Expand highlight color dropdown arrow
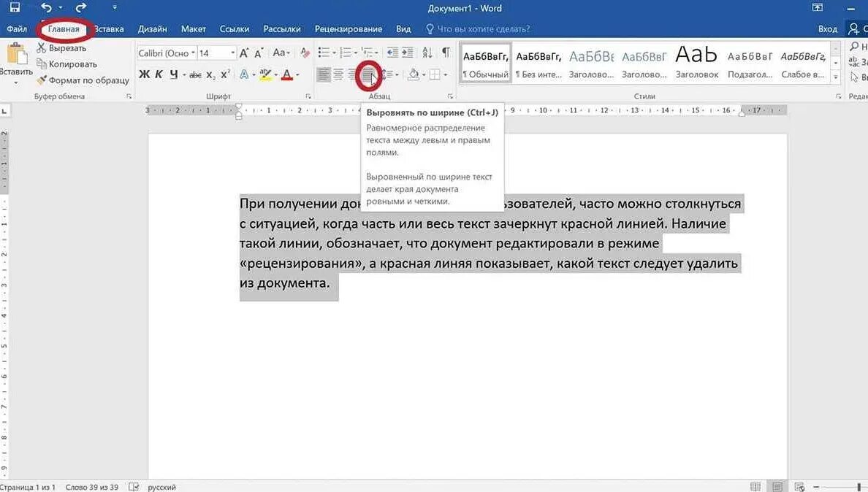The image size is (868, 492). [275, 74]
